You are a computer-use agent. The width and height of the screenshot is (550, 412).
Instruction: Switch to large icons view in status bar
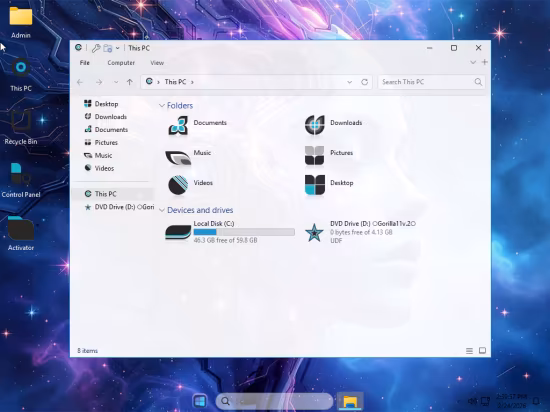pos(482,351)
